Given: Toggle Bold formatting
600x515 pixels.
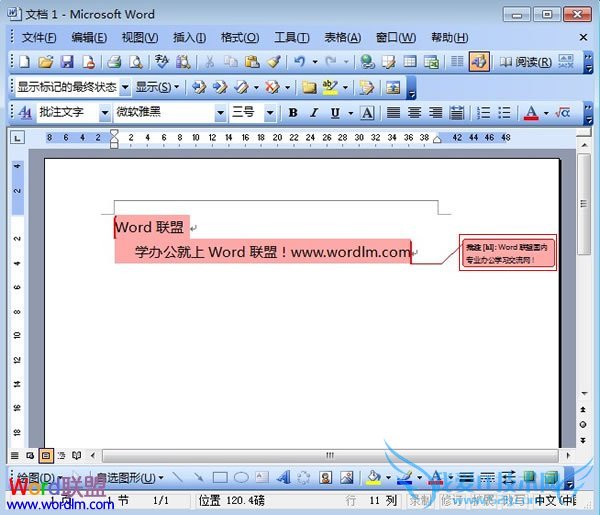Looking at the screenshot, I should (x=293, y=113).
